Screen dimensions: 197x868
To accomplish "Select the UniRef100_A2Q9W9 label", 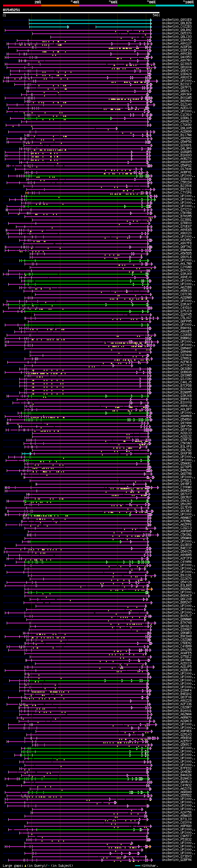I will (x=177, y=297).
